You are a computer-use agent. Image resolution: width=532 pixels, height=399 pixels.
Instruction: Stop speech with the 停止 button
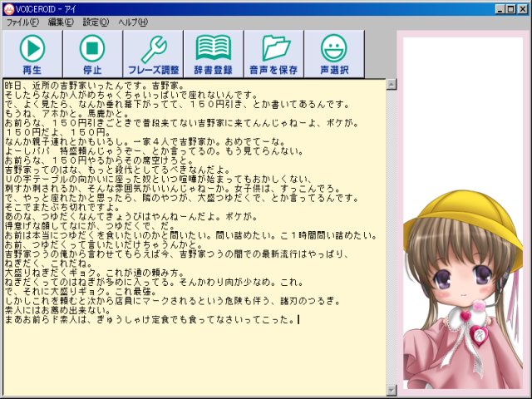(x=92, y=53)
